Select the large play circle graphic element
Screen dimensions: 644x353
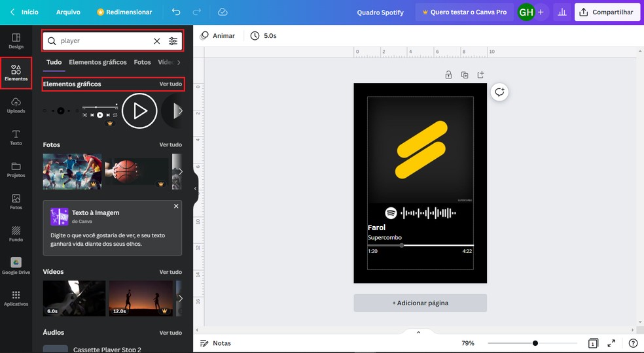click(139, 111)
